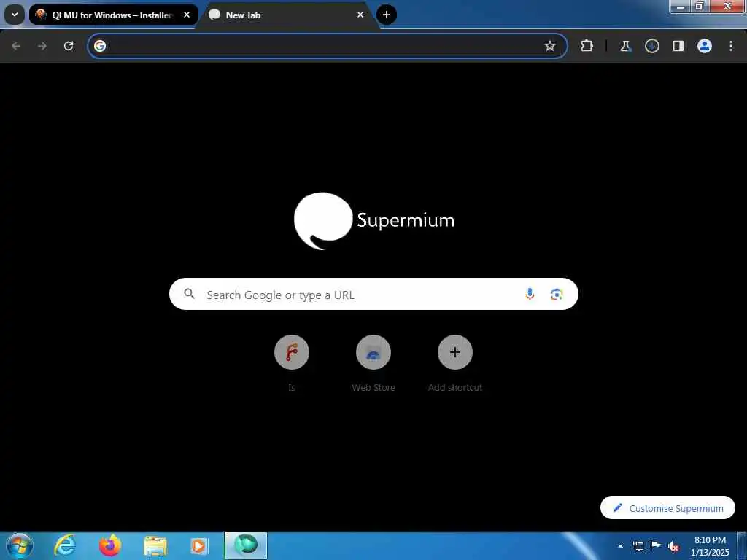The width and height of the screenshot is (747, 560).
Task: Open the three-dot browser menu
Action: (731, 46)
